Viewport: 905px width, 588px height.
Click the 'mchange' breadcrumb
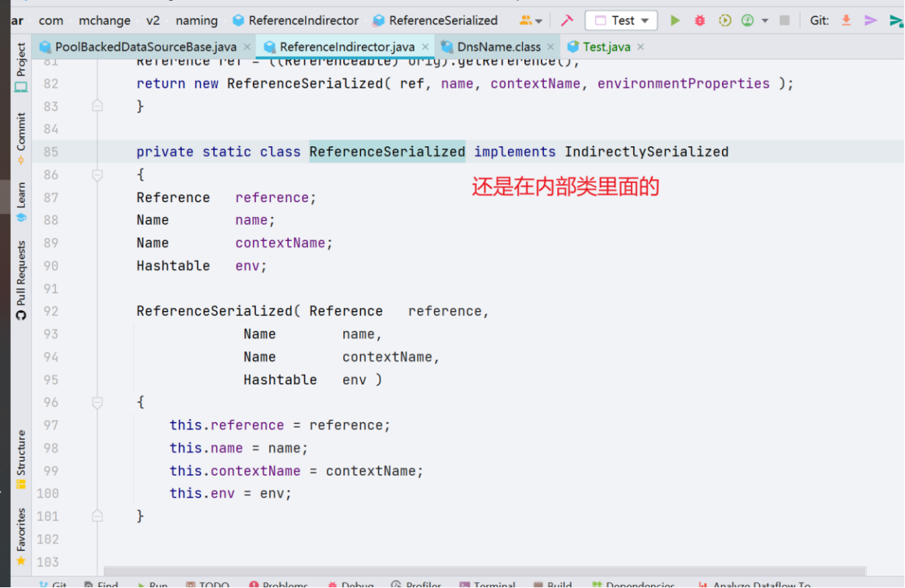[104, 21]
